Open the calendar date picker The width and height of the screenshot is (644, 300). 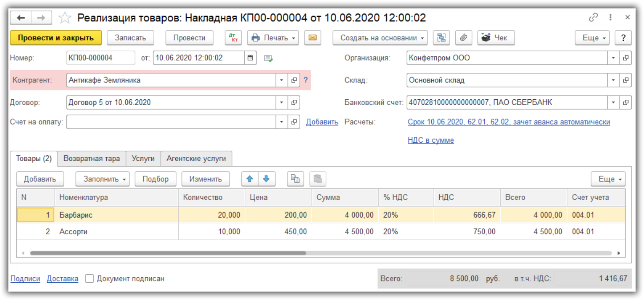coord(250,58)
